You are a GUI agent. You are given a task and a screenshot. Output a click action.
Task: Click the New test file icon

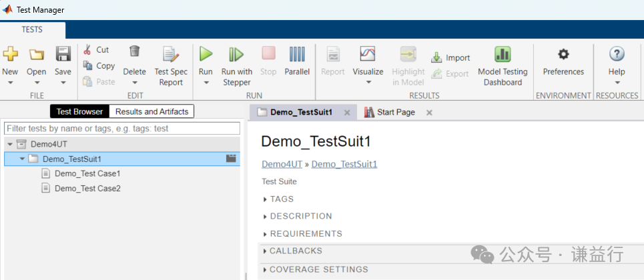[x=10, y=54]
